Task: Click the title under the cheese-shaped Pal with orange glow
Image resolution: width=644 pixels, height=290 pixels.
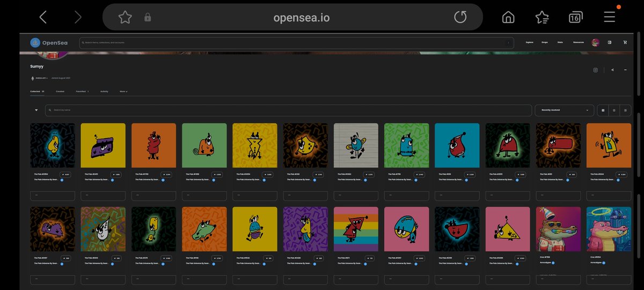Action: (293, 175)
